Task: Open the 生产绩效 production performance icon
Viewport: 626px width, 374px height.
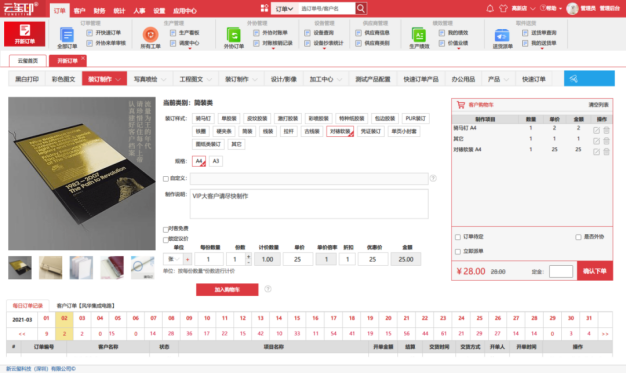Action: pyautogui.click(x=419, y=35)
